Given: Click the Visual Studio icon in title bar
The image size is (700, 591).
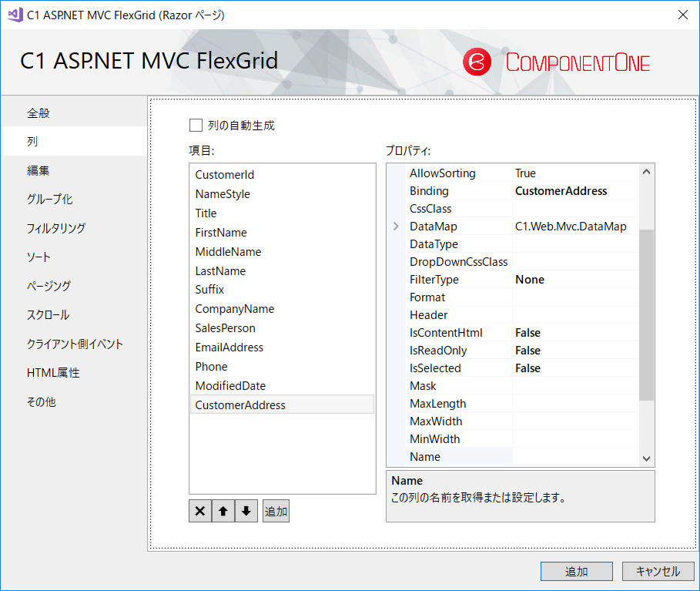Looking at the screenshot, I should coord(15,15).
